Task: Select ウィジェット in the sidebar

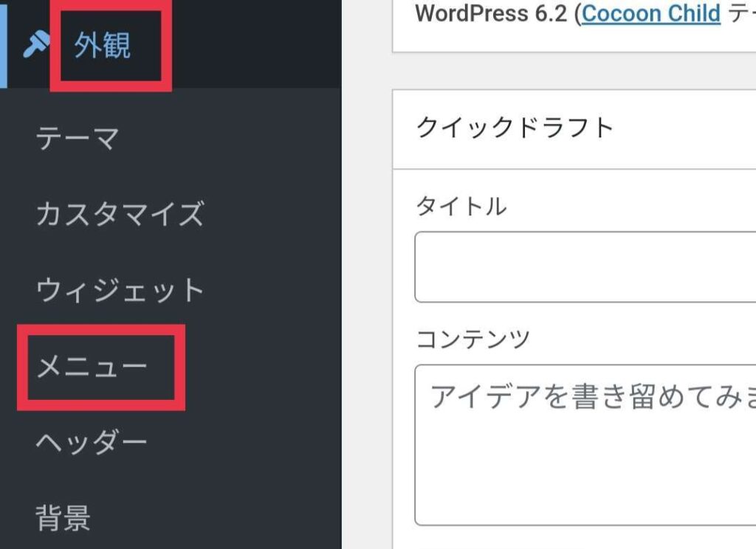Action: click(x=120, y=290)
